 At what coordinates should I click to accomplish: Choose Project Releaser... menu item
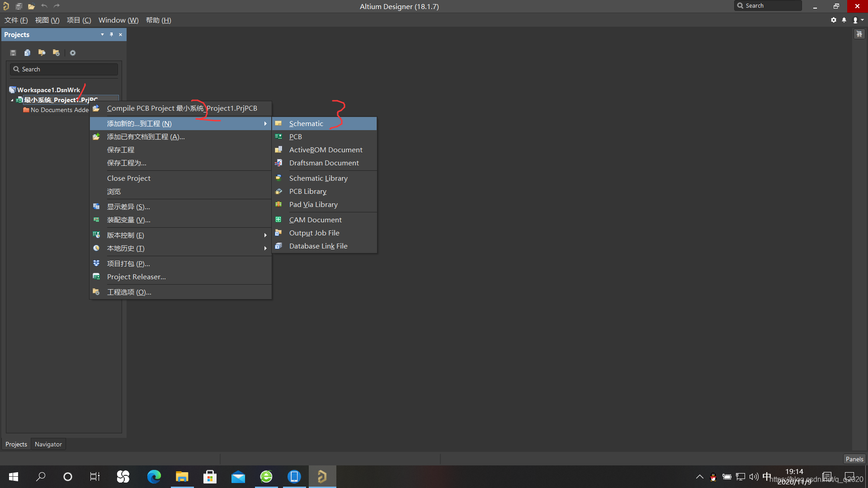181,277
